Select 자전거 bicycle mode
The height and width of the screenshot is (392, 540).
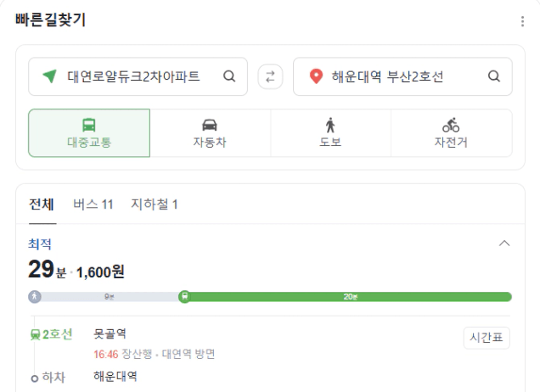point(452,133)
